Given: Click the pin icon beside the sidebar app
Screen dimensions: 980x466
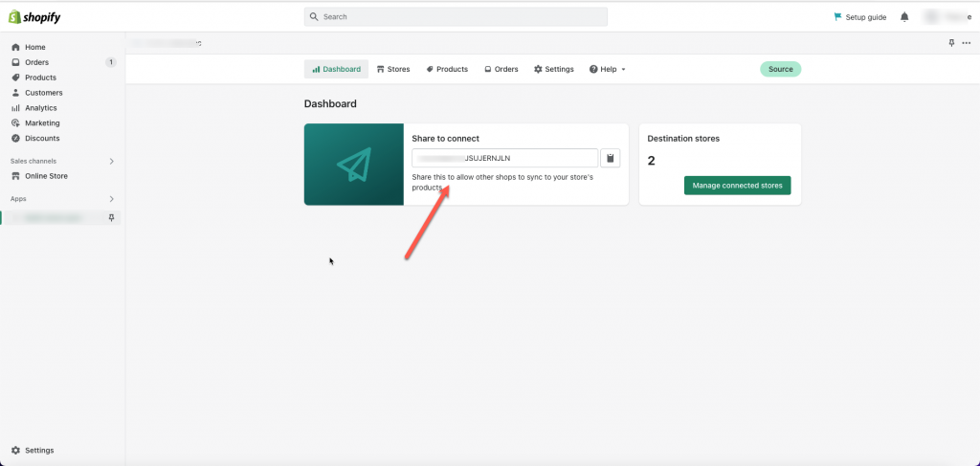Looking at the screenshot, I should [x=112, y=218].
